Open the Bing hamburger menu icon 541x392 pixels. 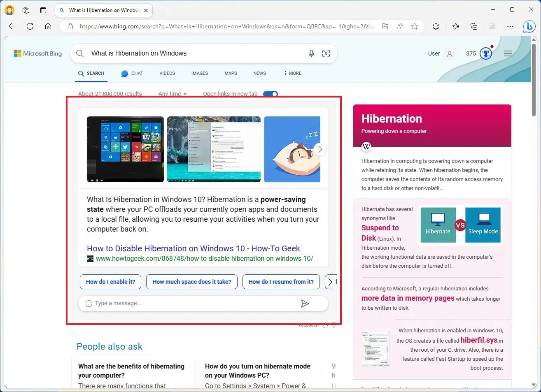tap(508, 53)
